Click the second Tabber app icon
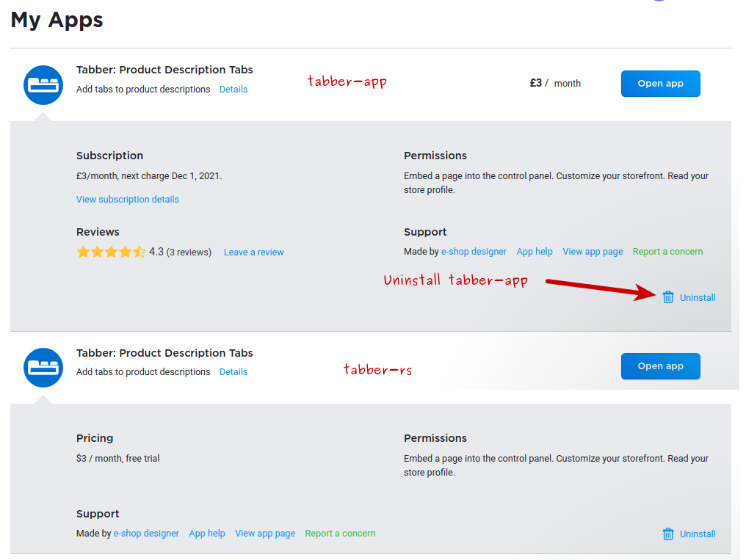This screenshot has width=746, height=560. pyautogui.click(x=43, y=368)
